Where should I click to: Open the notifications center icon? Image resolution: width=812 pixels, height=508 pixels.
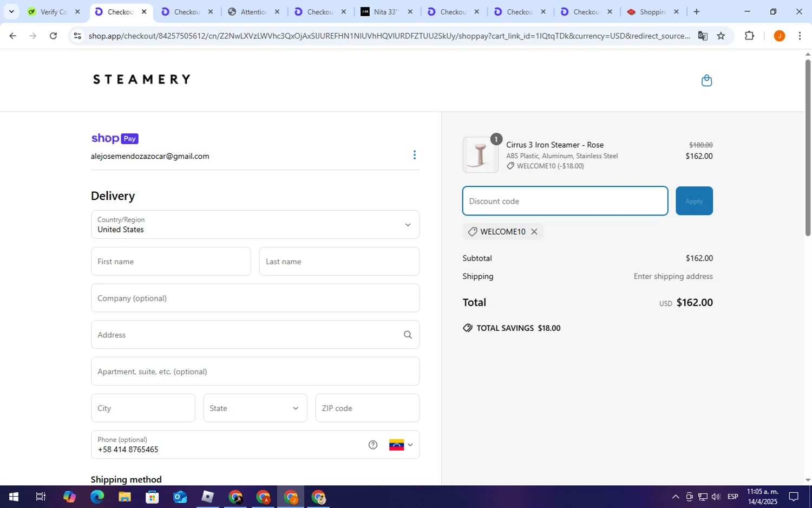coord(794,497)
